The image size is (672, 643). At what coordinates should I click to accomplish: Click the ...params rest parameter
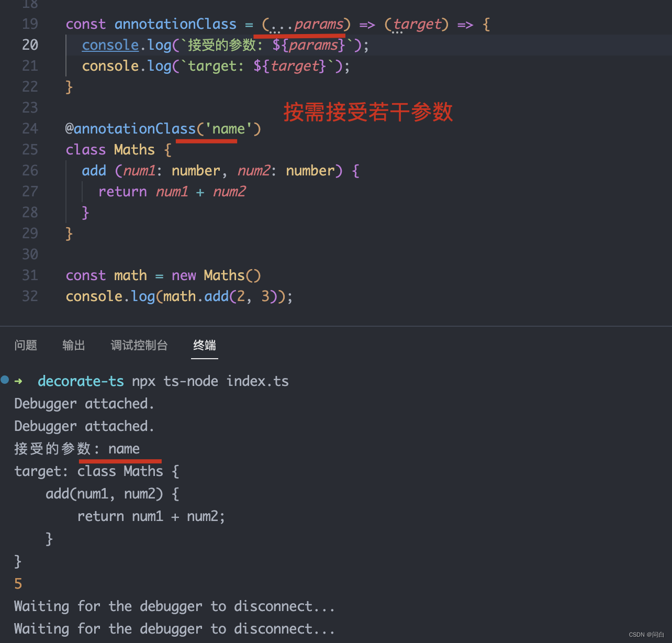tap(306, 24)
